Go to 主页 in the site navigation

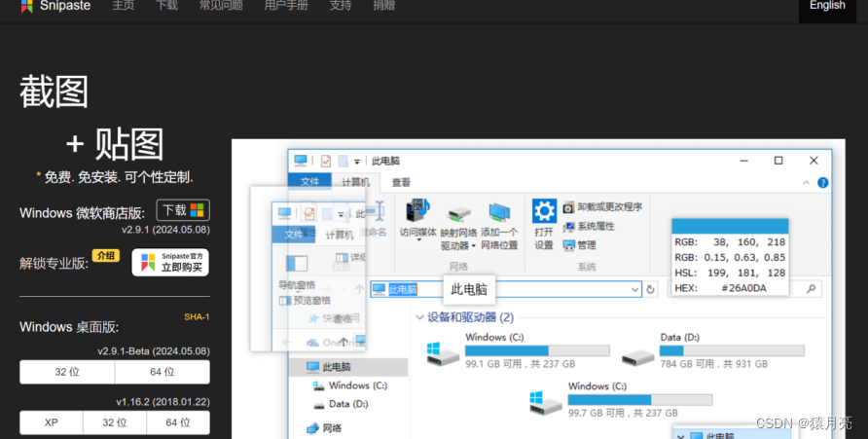pyautogui.click(x=124, y=6)
